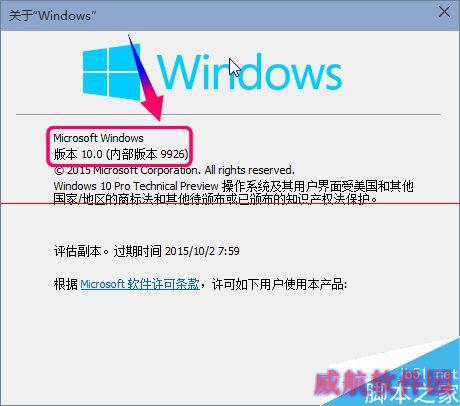Click the 版本 10.0 (内部版本 9926) text
This screenshot has width=460, height=406.
click(x=121, y=154)
